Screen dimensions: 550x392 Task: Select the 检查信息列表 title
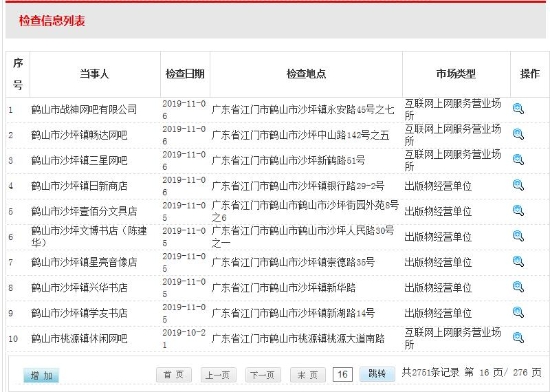[x=52, y=21]
